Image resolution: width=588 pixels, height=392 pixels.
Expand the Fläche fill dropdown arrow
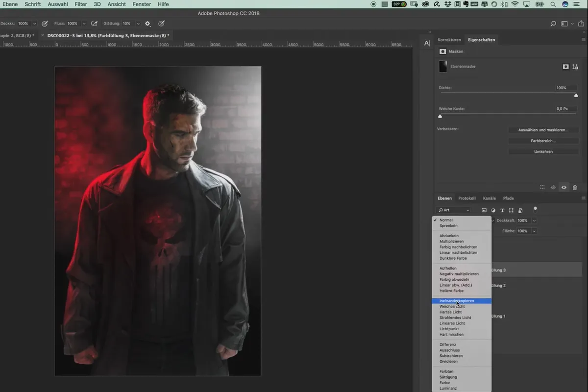534,231
